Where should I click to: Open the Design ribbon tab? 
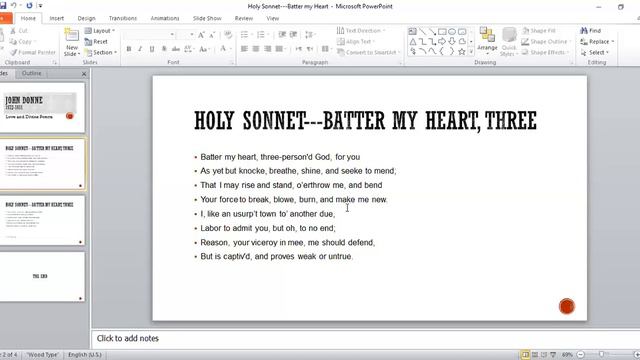(87, 18)
